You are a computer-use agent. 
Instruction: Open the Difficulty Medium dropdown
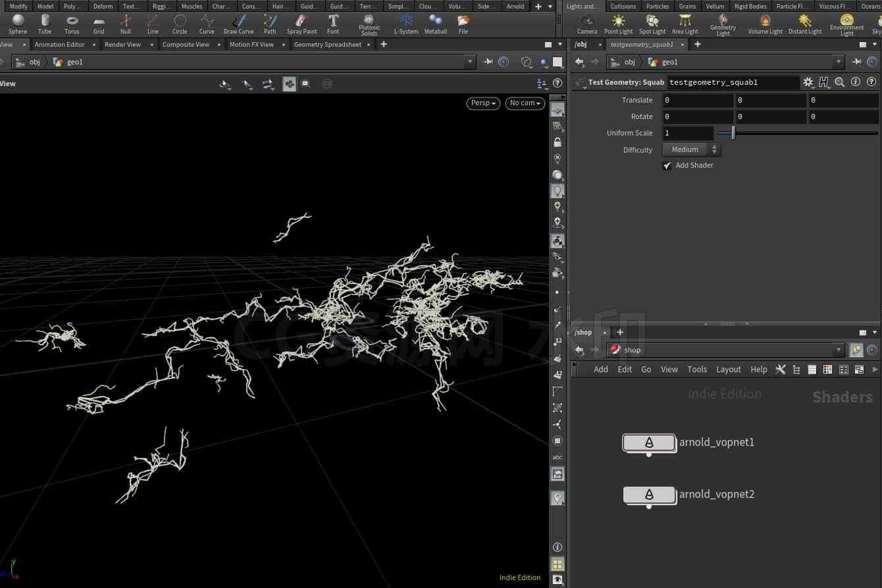(x=691, y=150)
